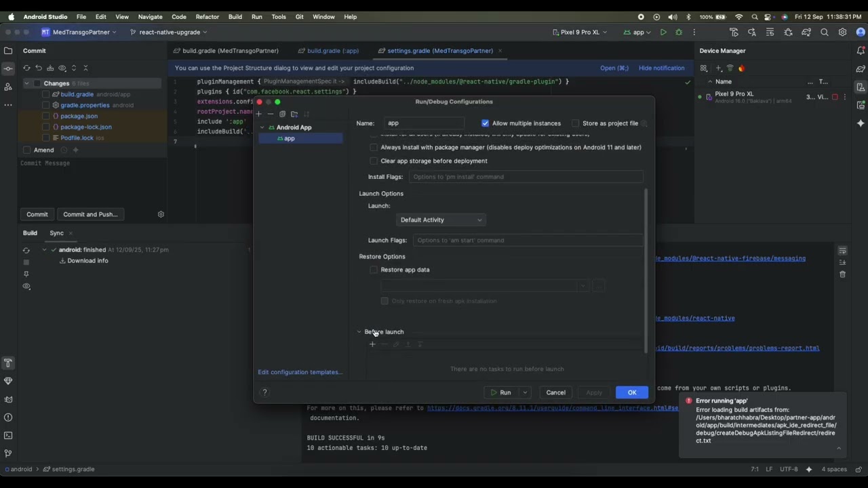Add new configuration in Run/Debug dialog
The image size is (868, 488).
click(258, 114)
